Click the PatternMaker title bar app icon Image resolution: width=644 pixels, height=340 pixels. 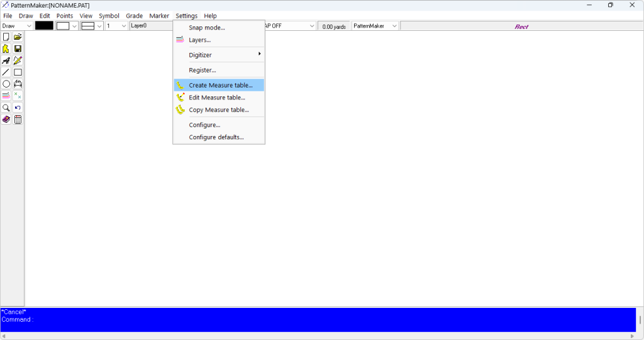[x=5, y=5]
